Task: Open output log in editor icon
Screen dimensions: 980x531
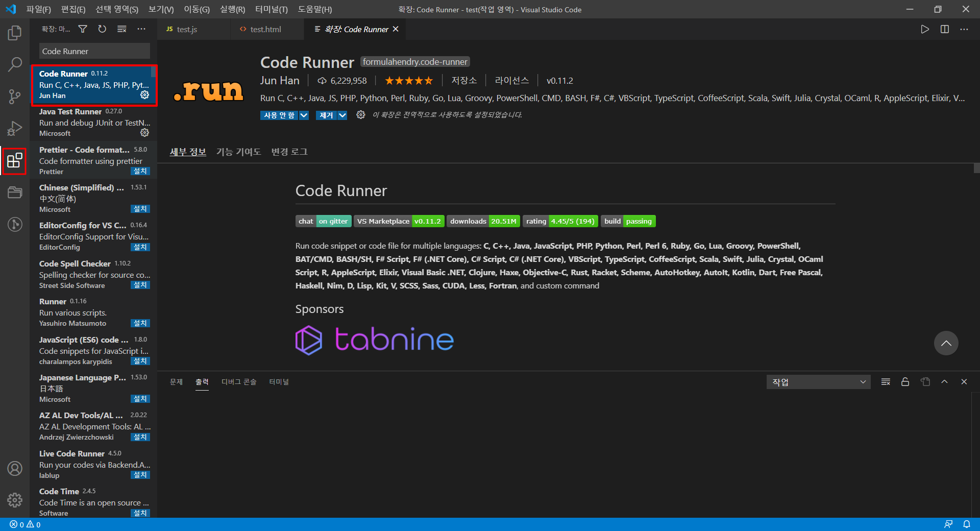Action: click(x=925, y=382)
